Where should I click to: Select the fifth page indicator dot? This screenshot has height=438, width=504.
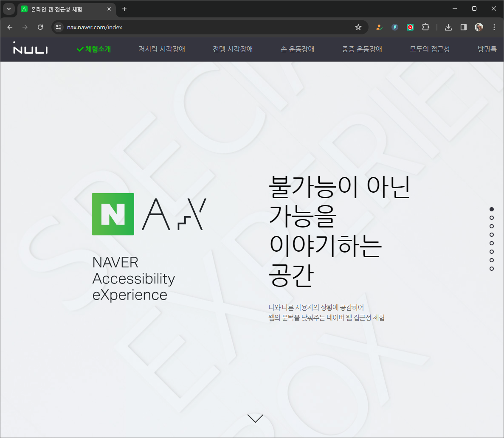click(x=491, y=243)
